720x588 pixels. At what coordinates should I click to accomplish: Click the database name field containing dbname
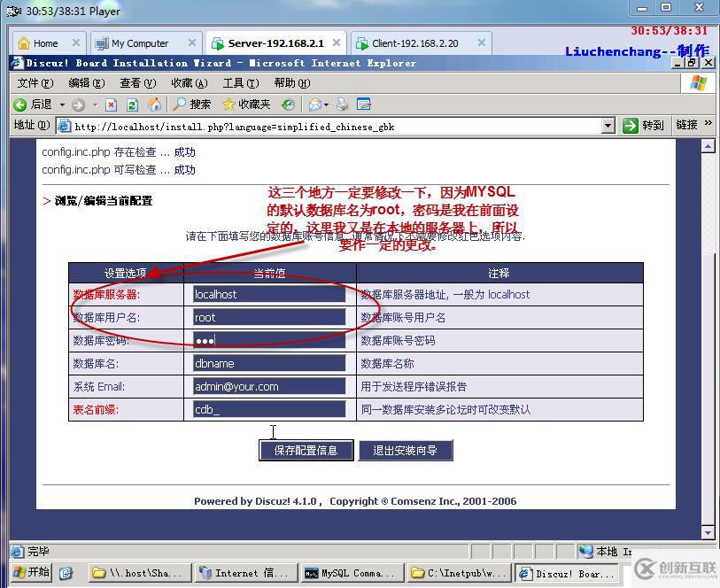(269, 363)
